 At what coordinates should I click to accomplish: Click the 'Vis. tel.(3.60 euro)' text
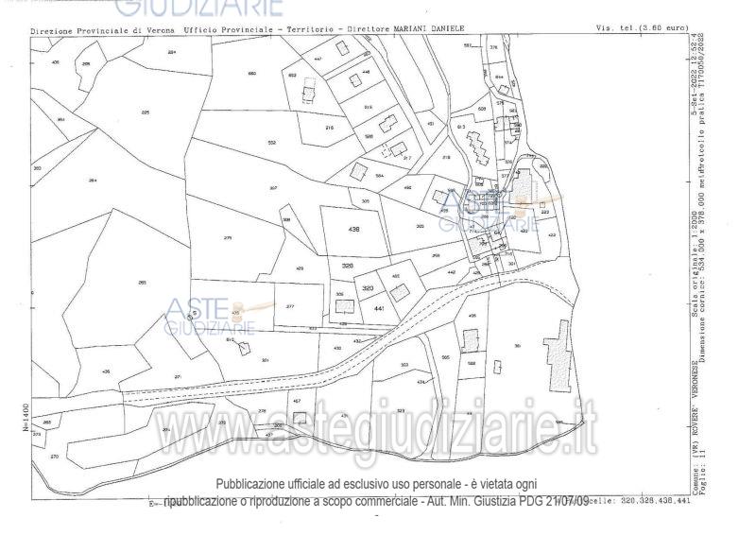coord(642,31)
